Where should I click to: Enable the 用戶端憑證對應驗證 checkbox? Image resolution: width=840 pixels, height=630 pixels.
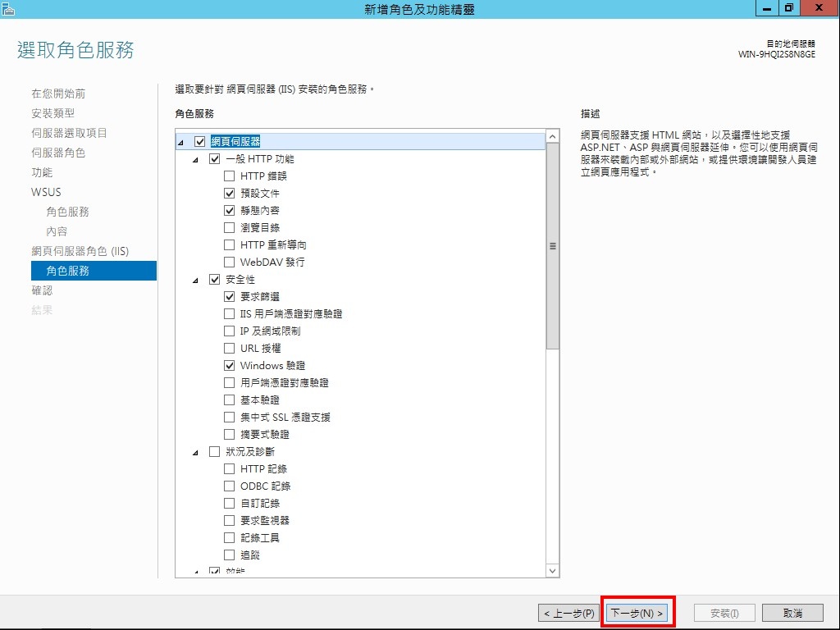229,382
